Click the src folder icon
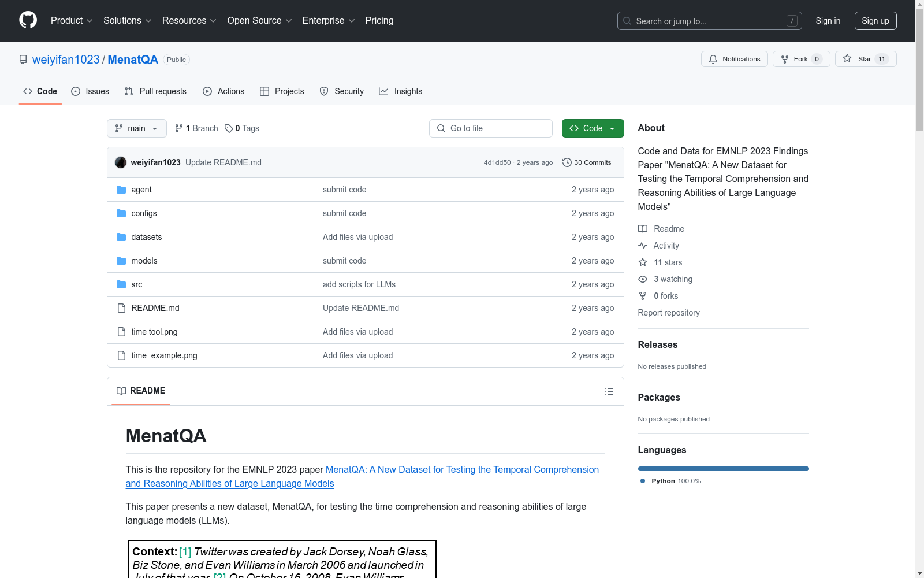Image resolution: width=924 pixels, height=578 pixels. pyautogui.click(x=121, y=284)
